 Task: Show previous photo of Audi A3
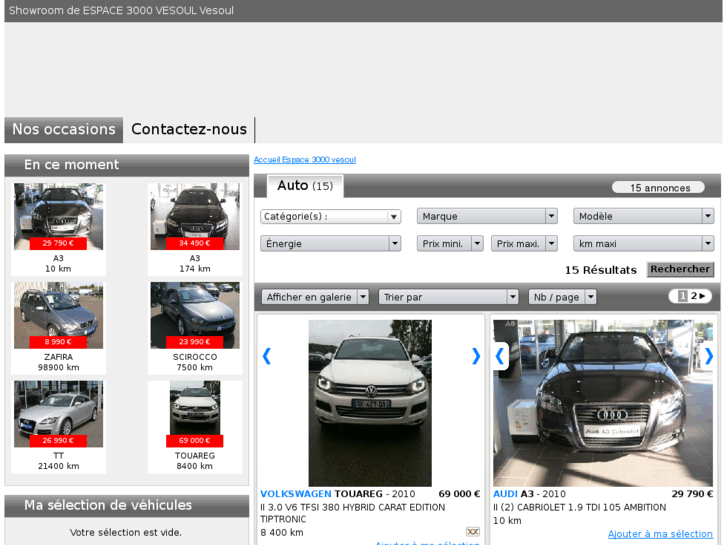point(501,356)
